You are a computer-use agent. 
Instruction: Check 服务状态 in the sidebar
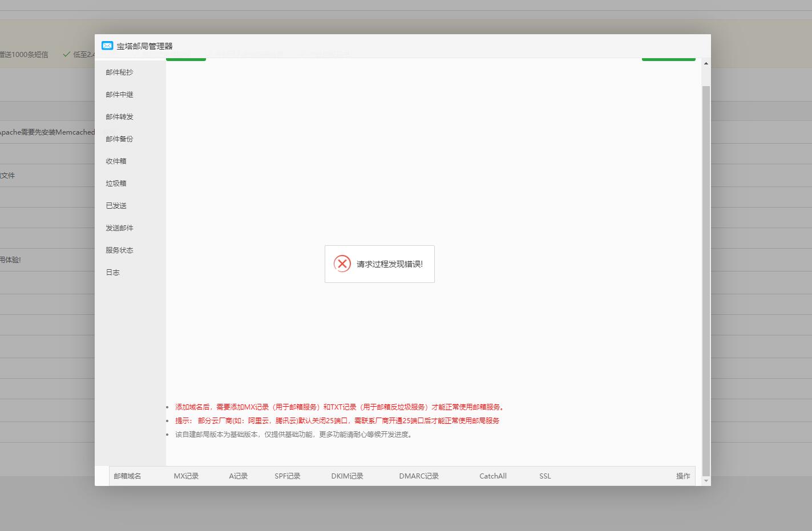coord(119,250)
